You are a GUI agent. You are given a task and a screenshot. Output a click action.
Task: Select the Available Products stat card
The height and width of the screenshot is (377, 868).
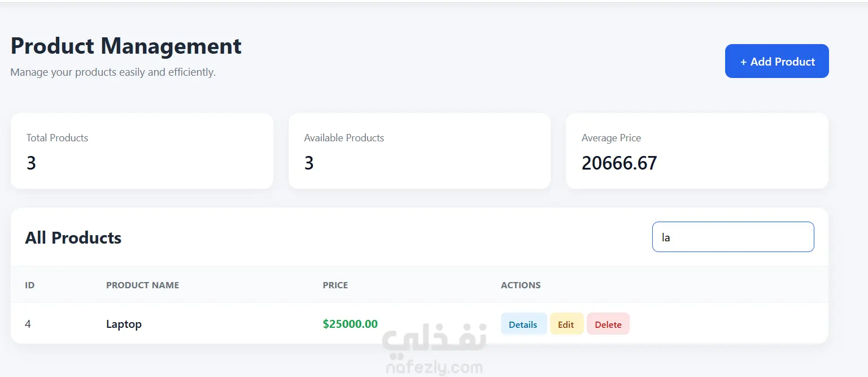click(x=420, y=151)
